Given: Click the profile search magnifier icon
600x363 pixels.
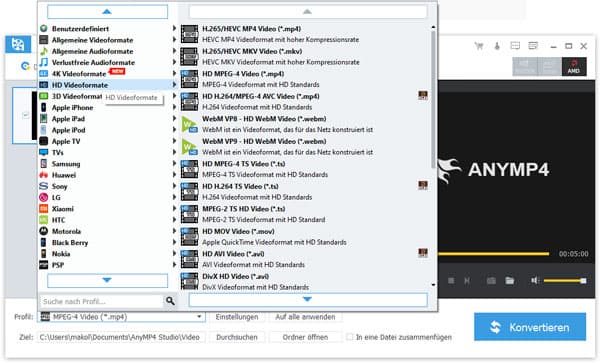Looking at the screenshot, I should pyautogui.click(x=170, y=301).
